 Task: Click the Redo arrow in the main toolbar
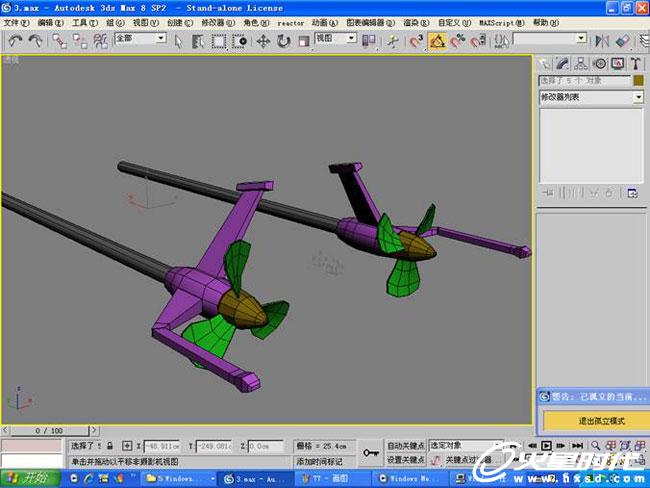point(35,41)
